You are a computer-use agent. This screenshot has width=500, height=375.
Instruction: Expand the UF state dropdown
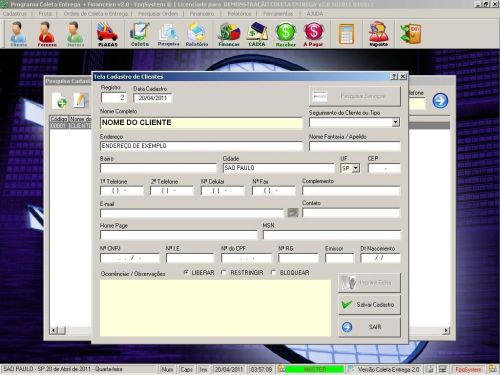click(356, 168)
